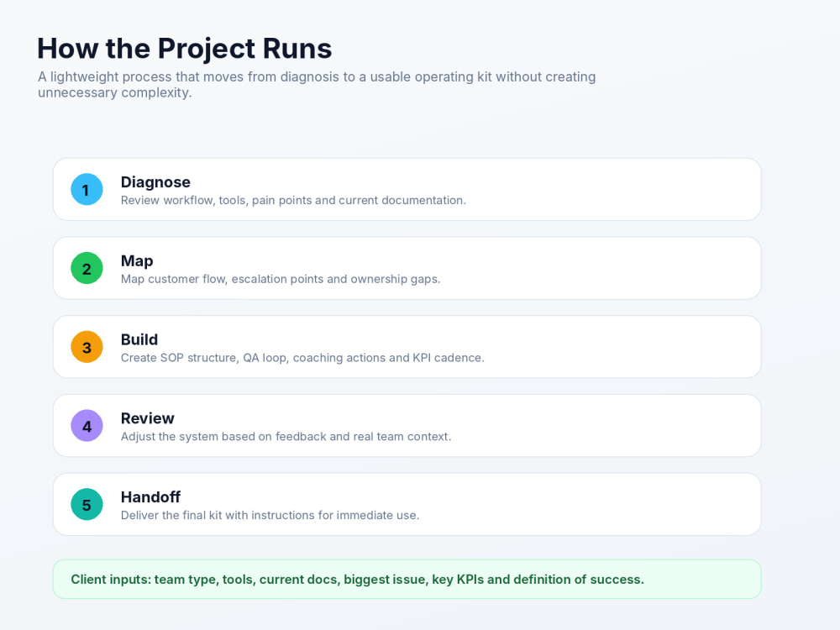Screen dimensions: 840x630
Task: Click the green 'Client inputs' note
Action: pyautogui.click(x=407, y=579)
